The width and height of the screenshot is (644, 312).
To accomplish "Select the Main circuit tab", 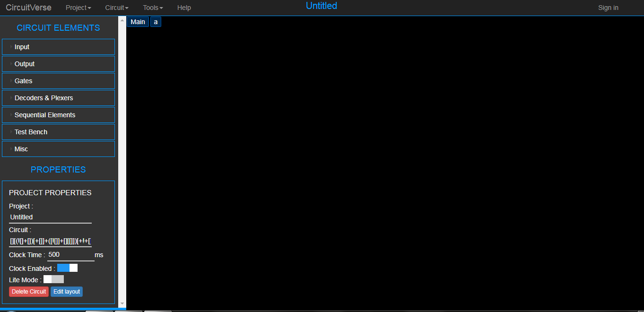I will 138,22.
